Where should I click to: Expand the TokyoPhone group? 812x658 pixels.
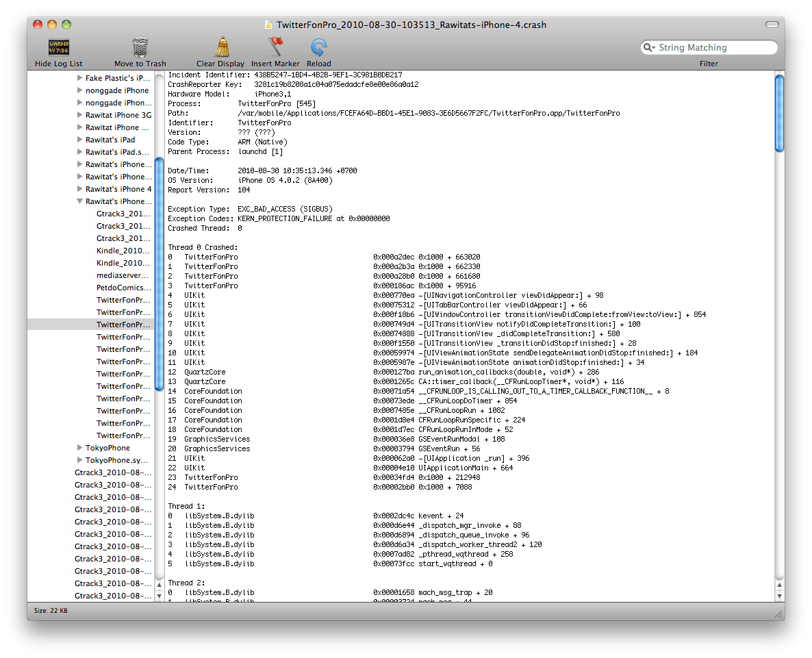[79, 447]
